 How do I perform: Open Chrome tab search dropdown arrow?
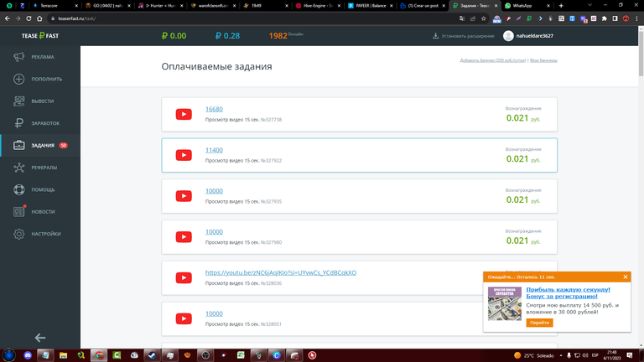(589, 5)
